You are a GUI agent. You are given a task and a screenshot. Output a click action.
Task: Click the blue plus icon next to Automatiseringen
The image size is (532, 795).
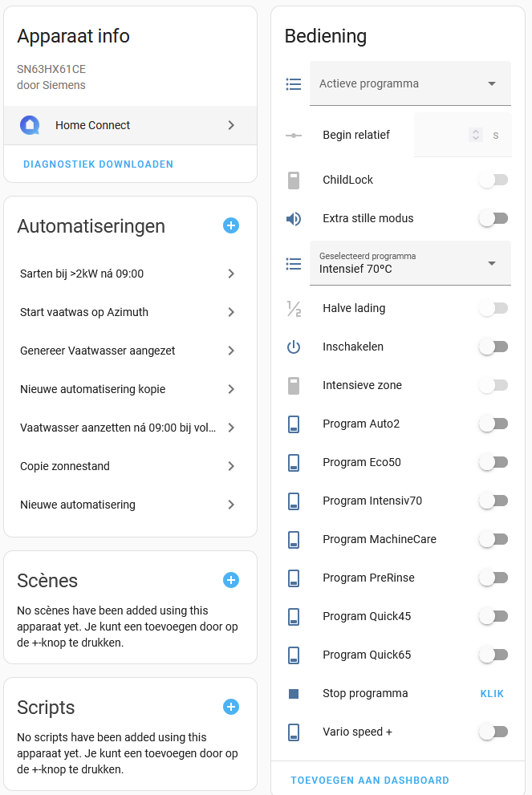click(x=231, y=225)
